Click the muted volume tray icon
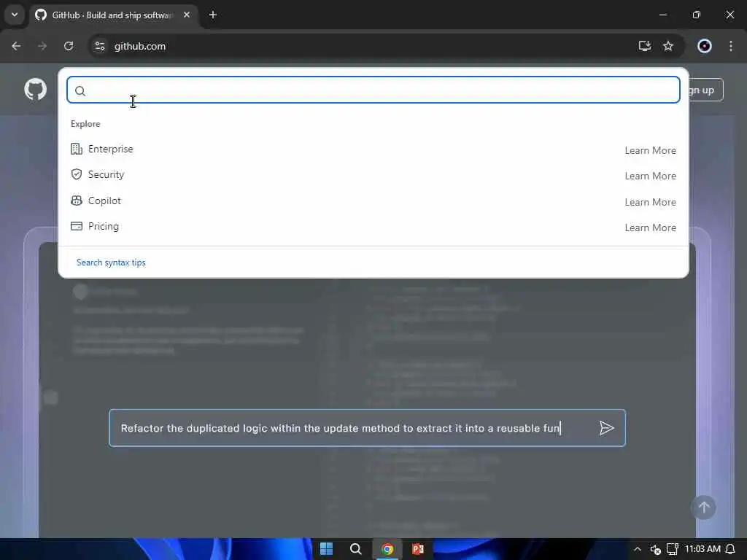This screenshot has width=747, height=560. pyautogui.click(x=656, y=550)
